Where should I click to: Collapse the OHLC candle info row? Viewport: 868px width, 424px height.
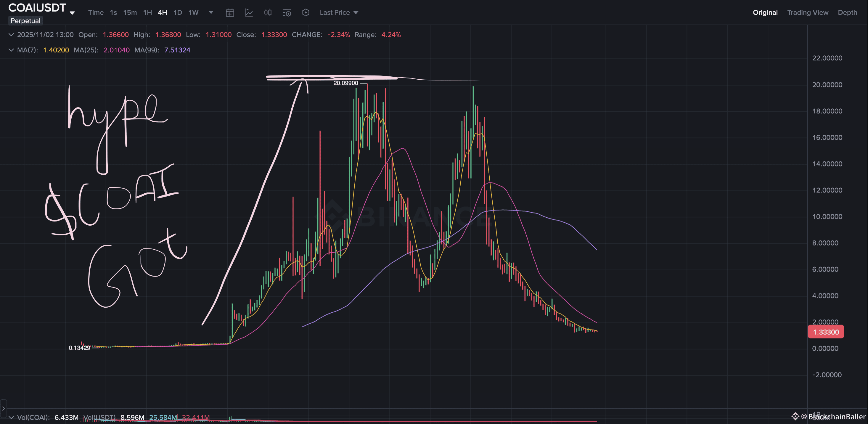click(x=11, y=35)
